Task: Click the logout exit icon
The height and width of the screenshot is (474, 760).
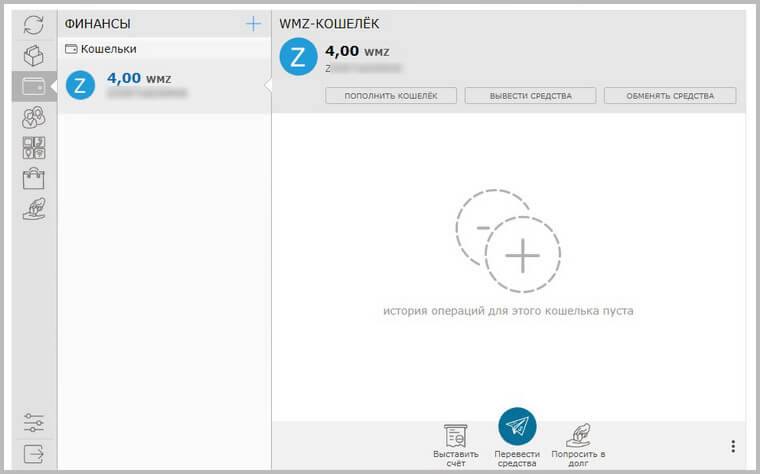Action: tap(33, 454)
